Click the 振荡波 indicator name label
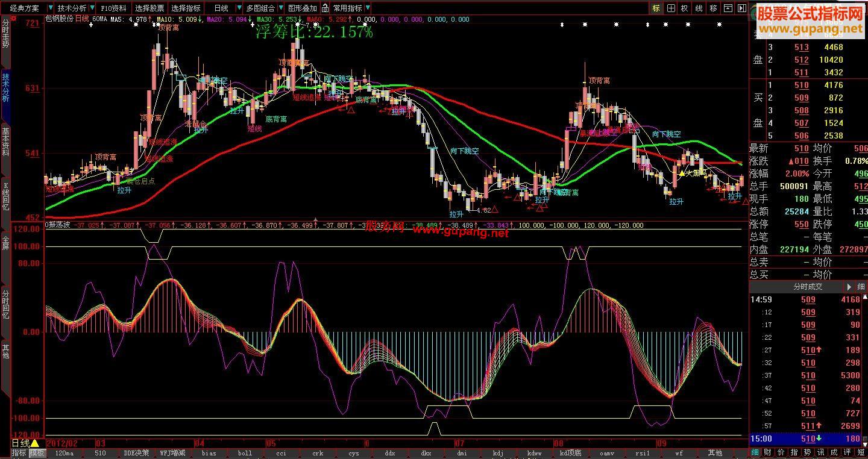 (59, 226)
